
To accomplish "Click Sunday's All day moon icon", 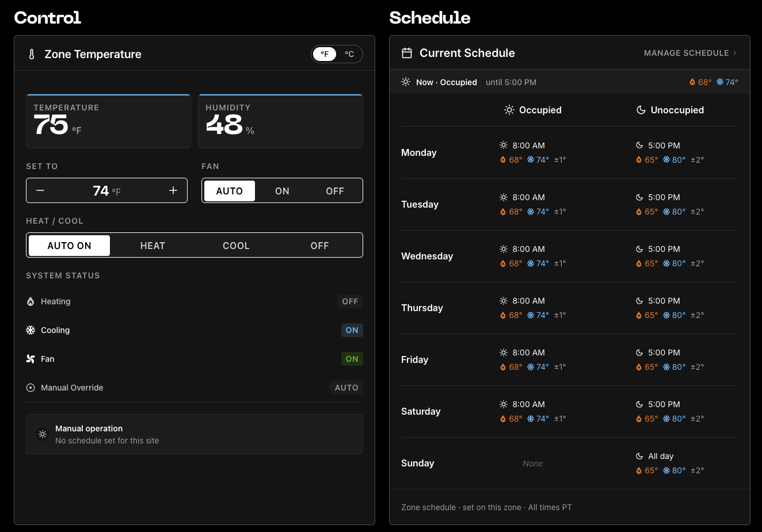I will pos(639,456).
